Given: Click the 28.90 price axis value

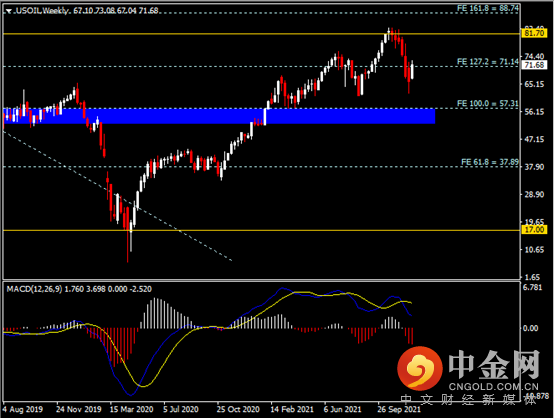Looking at the screenshot, I should [x=534, y=195].
